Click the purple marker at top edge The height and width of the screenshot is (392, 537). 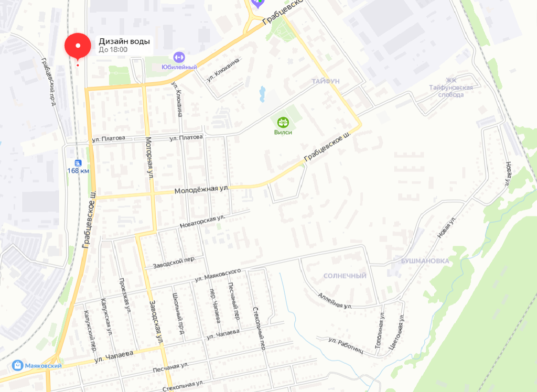pos(257,4)
